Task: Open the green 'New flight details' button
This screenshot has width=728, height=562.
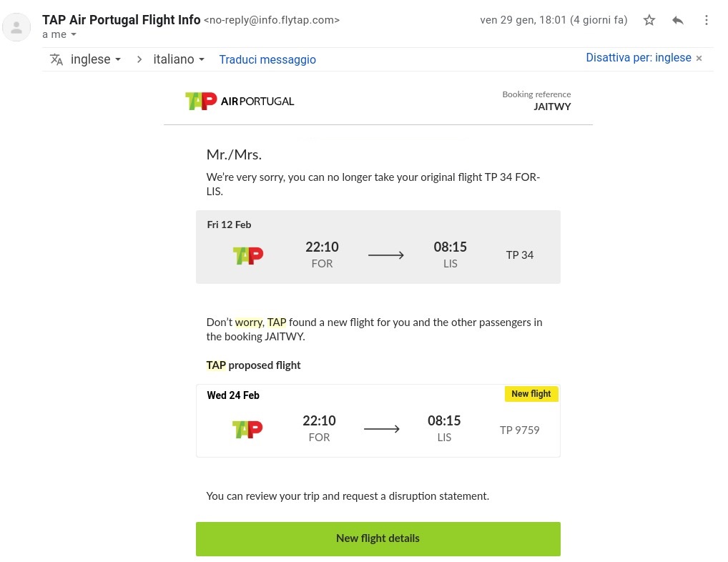Action: click(x=378, y=539)
